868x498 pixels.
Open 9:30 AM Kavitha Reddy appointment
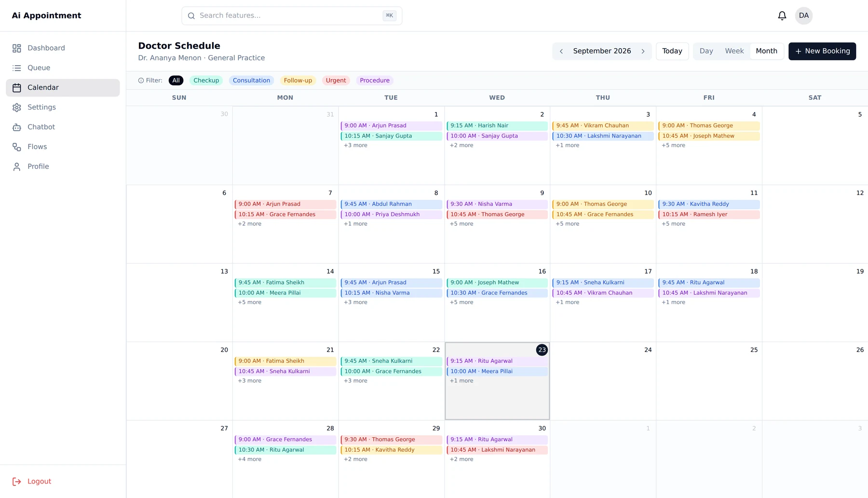(x=709, y=204)
